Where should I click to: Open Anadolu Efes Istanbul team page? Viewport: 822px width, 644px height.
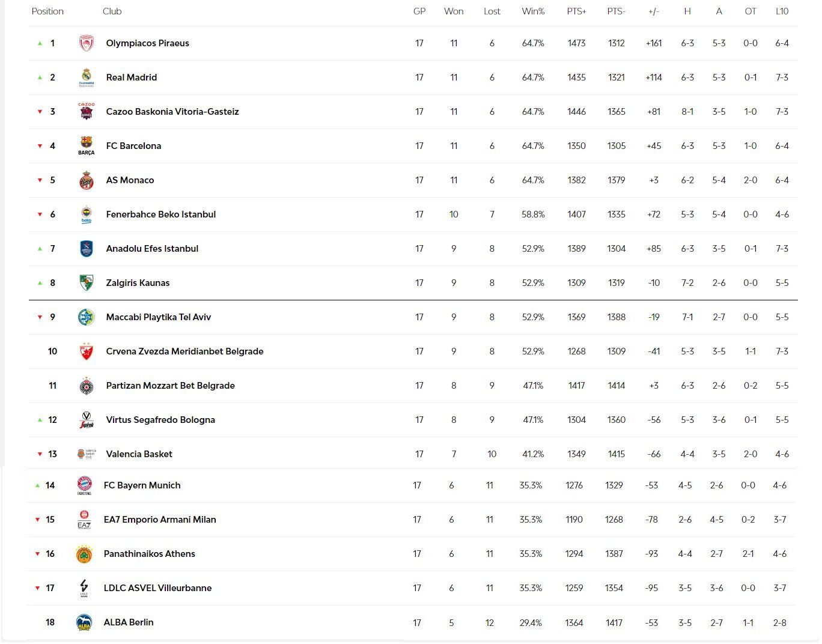pyautogui.click(x=152, y=249)
